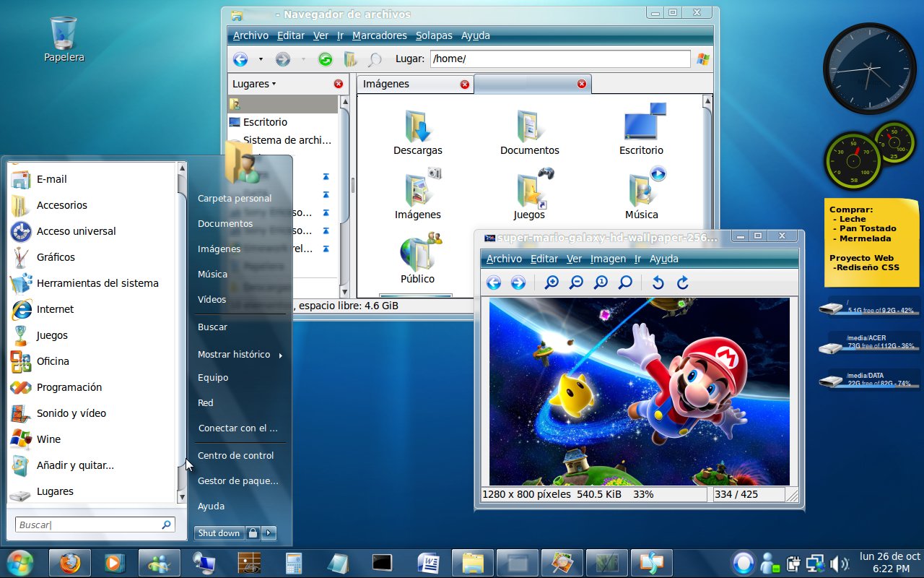Open the Ir menu in the file browser
This screenshot has width=924, height=578.
339,35
